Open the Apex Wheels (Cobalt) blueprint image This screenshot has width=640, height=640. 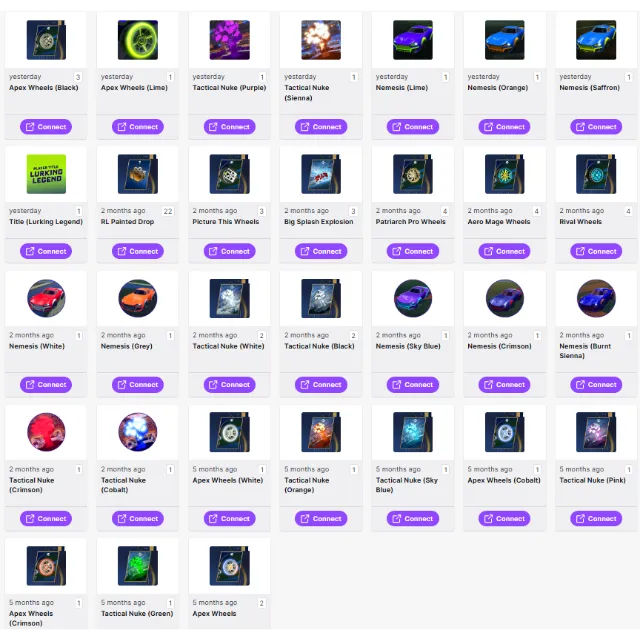(504, 432)
